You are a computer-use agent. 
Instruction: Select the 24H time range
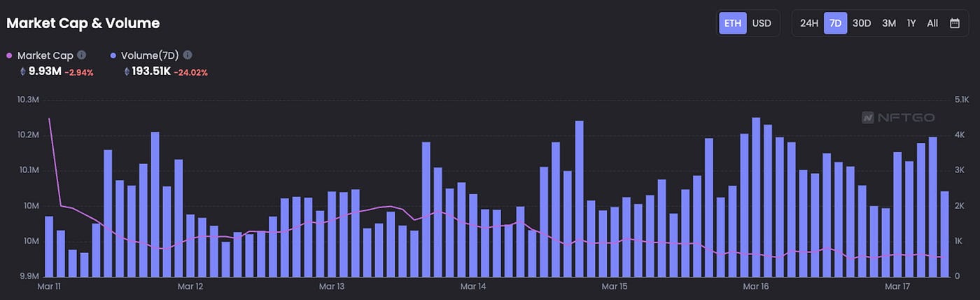[809, 23]
